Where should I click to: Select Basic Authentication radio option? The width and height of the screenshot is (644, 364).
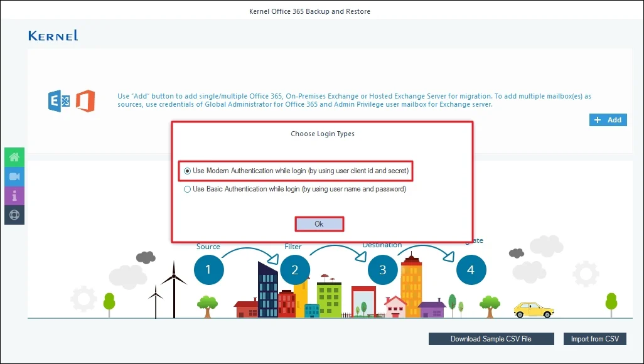click(x=187, y=190)
